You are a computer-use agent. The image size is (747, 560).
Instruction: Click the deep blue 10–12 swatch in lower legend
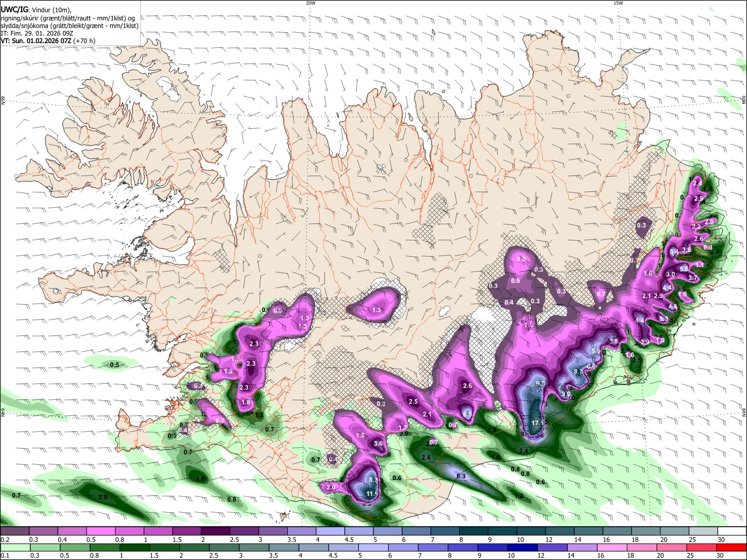click(x=523, y=547)
